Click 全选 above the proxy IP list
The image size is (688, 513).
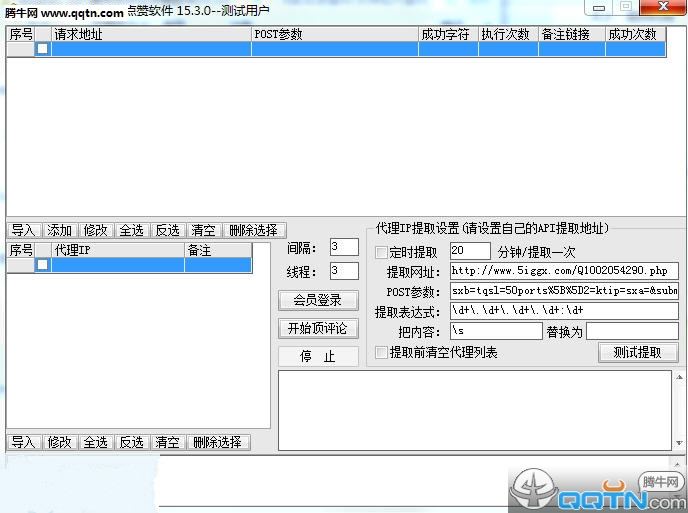[132, 230]
